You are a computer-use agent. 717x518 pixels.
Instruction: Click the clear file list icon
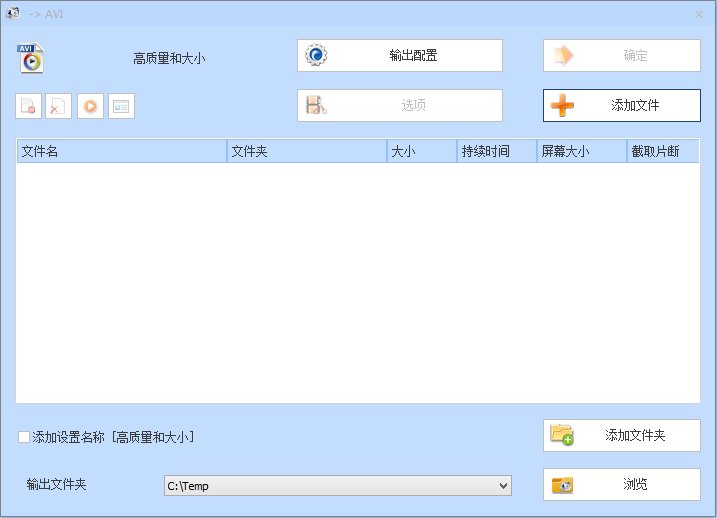point(59,106)
